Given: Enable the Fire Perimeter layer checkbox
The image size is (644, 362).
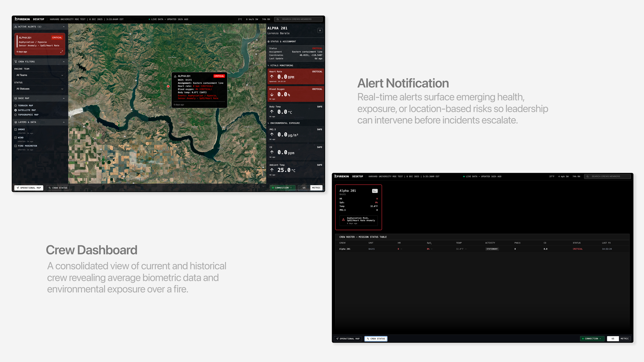Looking at the screenshot, I should click(x=15, y=146).
